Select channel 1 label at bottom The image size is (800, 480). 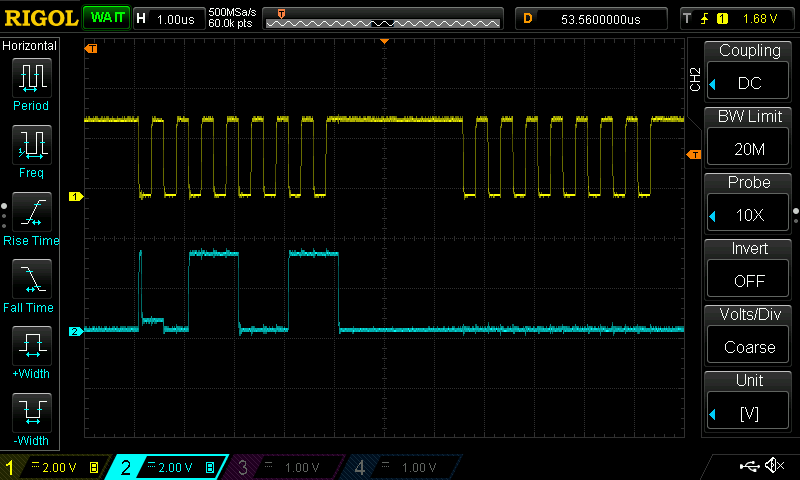[10, 467]
